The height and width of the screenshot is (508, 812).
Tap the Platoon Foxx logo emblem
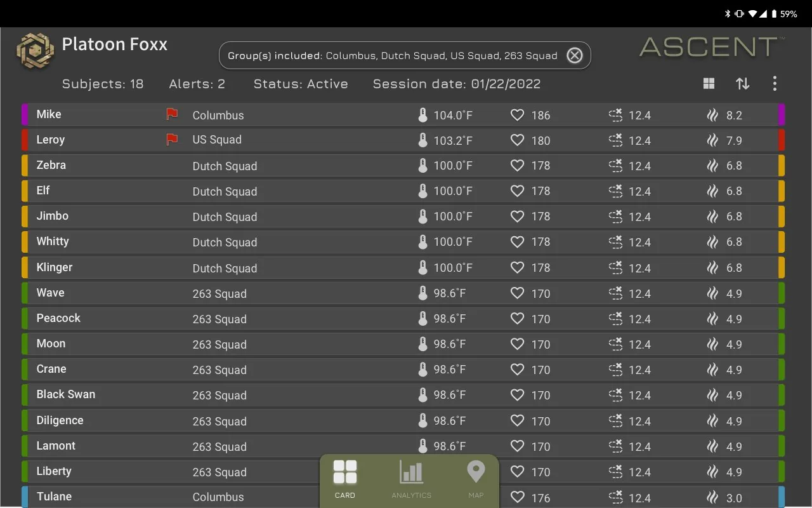36,51
